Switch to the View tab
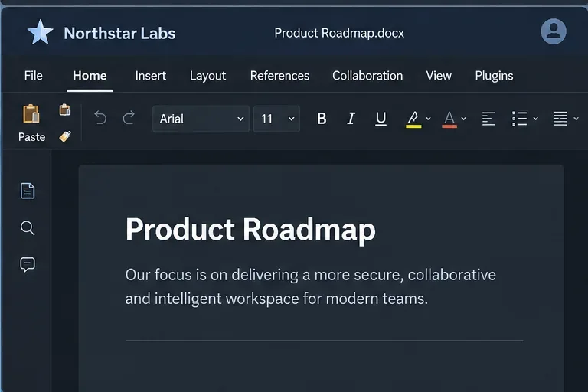588x392 pixels. pyautogui.click(x=439, y=76)
